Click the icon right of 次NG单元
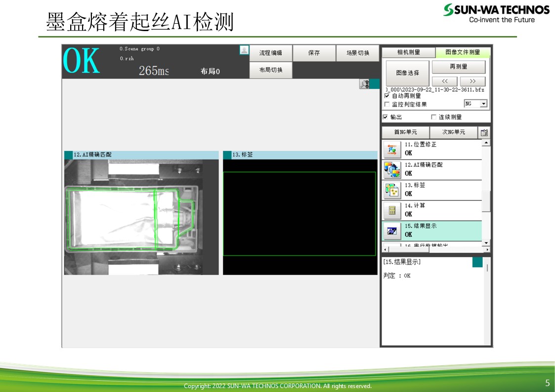Image resolution: width=555 pixels, height=392 pixels. coord(484,132)
